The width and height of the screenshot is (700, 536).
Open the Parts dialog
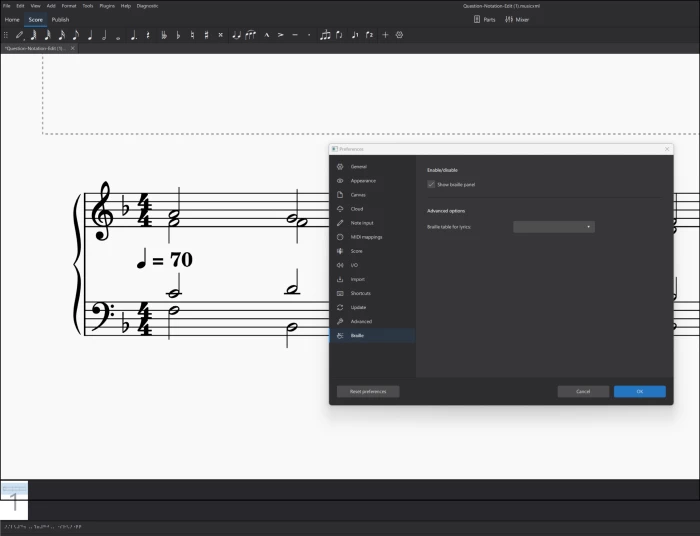click(x=484, y=19)
